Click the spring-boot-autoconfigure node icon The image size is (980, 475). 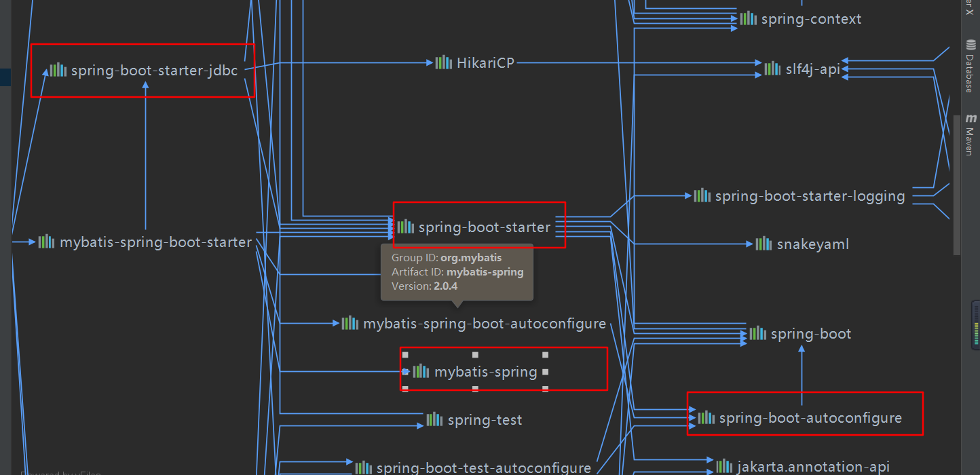click(x=706, y=417)
